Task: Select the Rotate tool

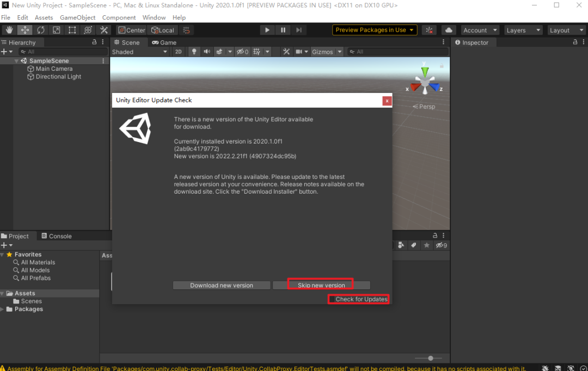Action: (x=40, y=30)
